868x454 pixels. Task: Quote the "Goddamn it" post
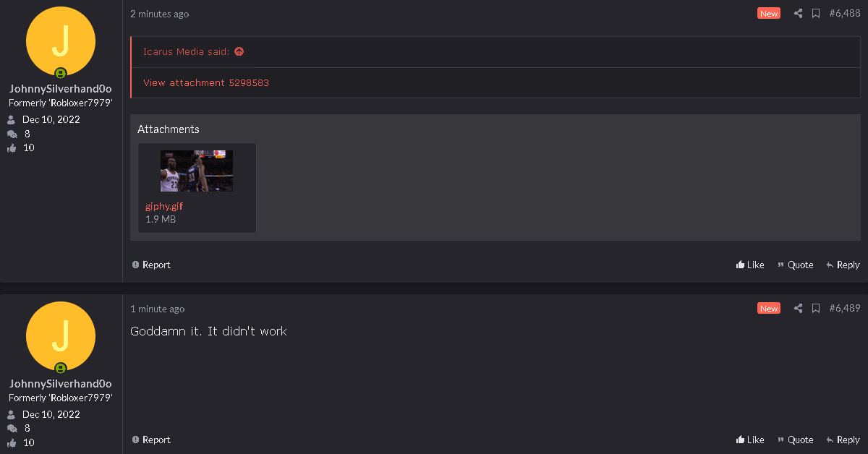click(795, 440)
